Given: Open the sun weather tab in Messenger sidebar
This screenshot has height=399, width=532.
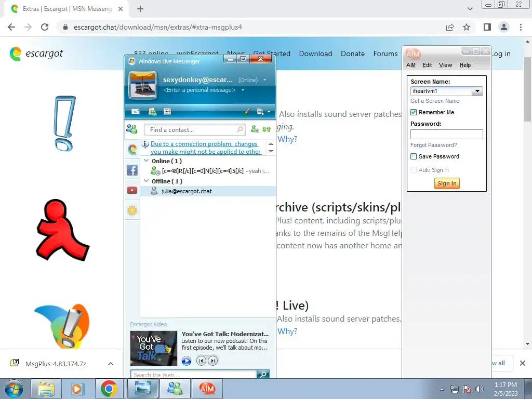Looking at the screenshot, I should click(132, 211).
